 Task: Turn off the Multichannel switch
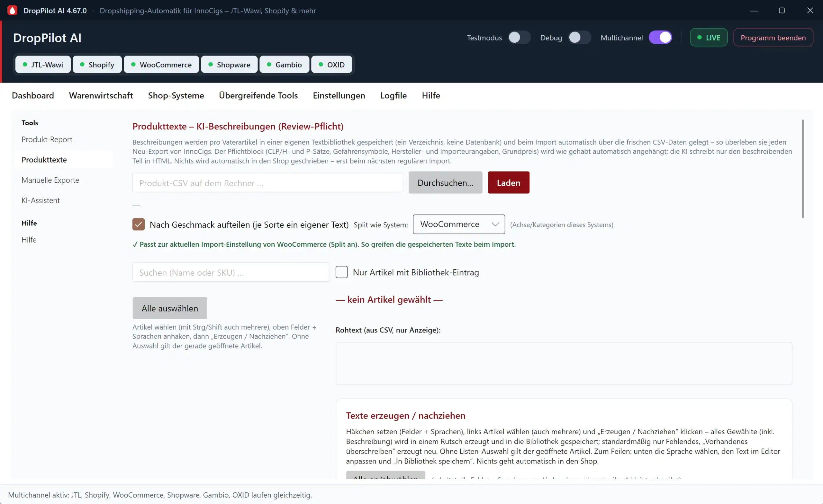(660, 37)
